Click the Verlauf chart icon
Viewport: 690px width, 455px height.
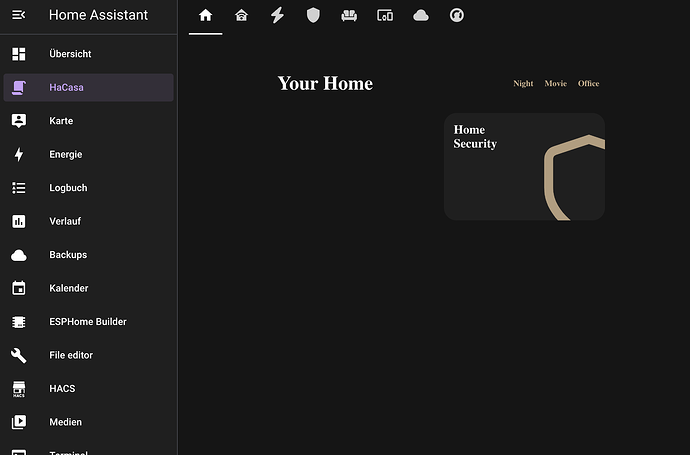point(18,221)
